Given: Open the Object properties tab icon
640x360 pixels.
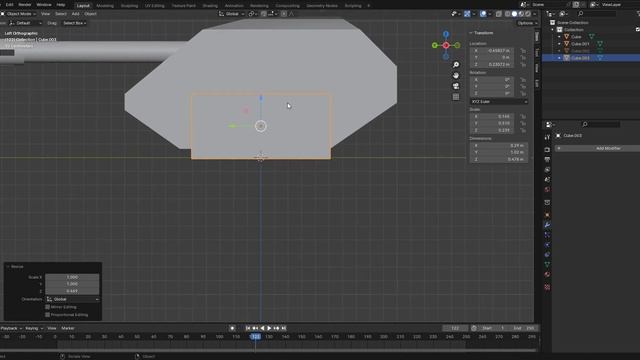Looking at the screenshot, I should coord(547,215).
